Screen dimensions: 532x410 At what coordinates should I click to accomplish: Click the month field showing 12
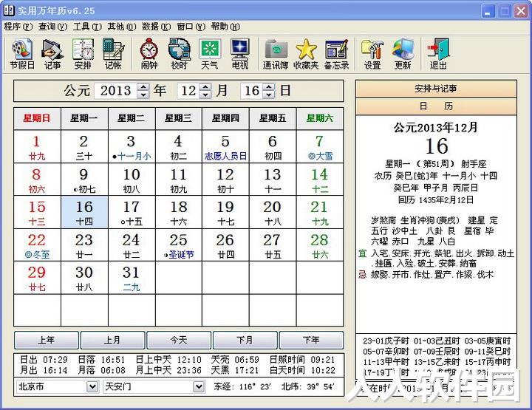tap(188, 91)
